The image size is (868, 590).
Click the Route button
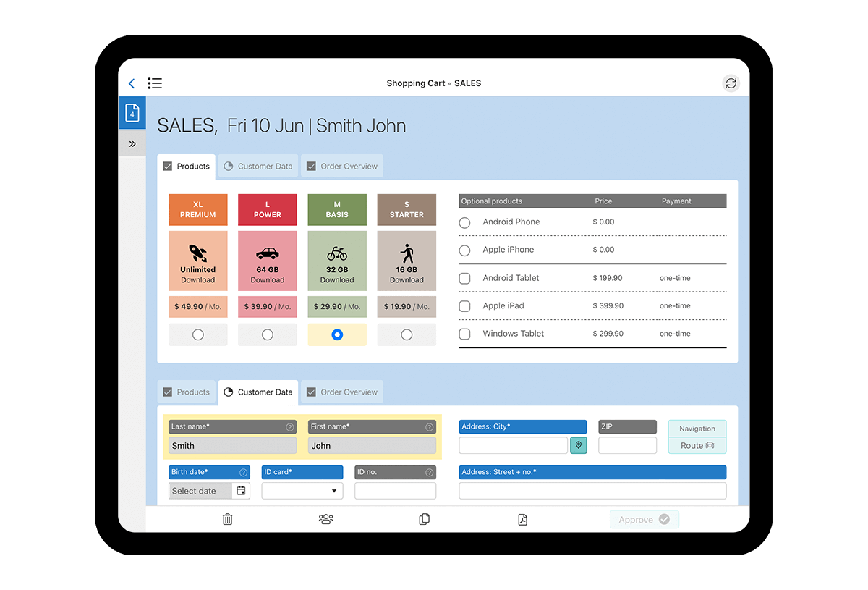697,446
